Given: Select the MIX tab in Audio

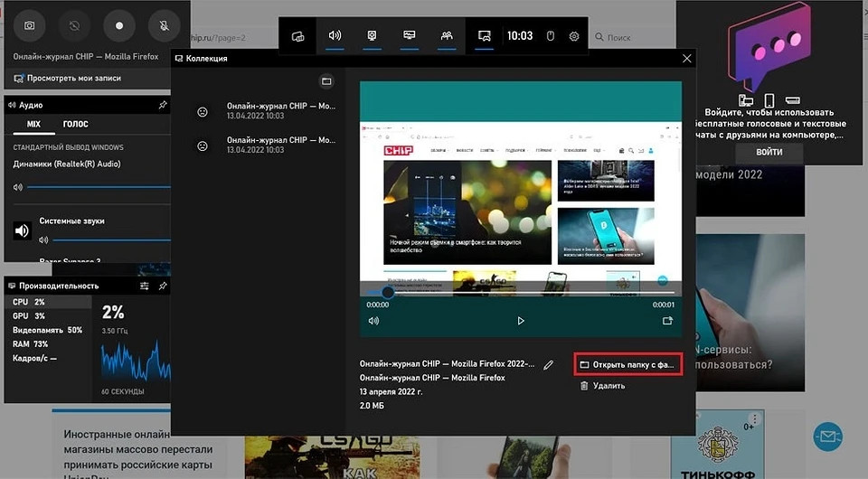Looking at the screenshot, I should [33, 124].
